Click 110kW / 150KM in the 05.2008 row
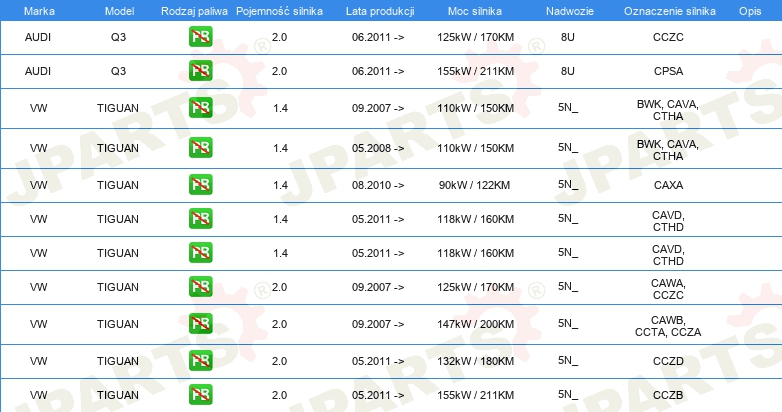 pyautogui.click(x=475, y=148)
